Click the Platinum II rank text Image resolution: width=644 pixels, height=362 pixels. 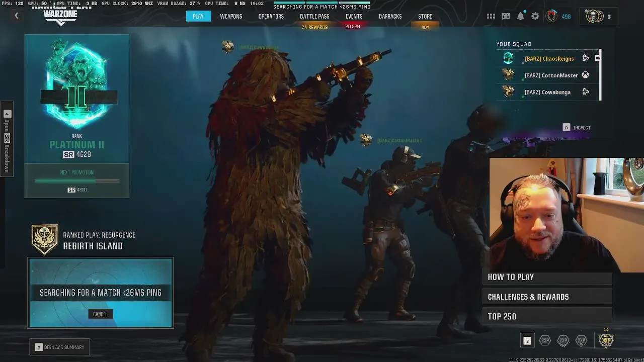[76, 145]
